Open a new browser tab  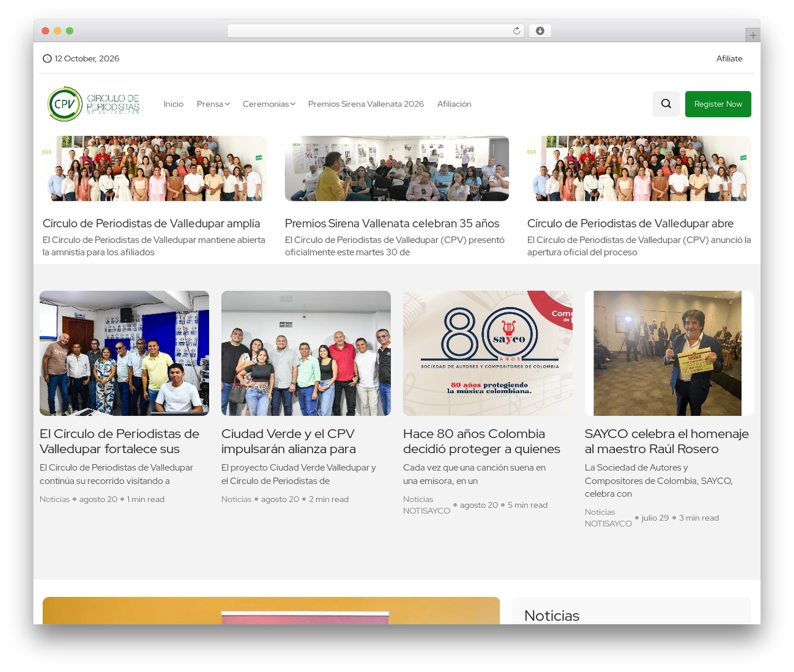coord(752,35)
